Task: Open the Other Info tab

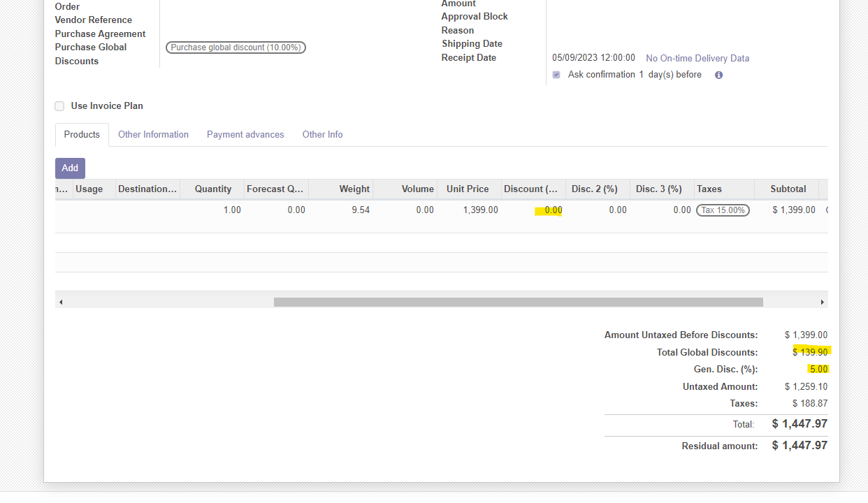Action: [322, 134]
